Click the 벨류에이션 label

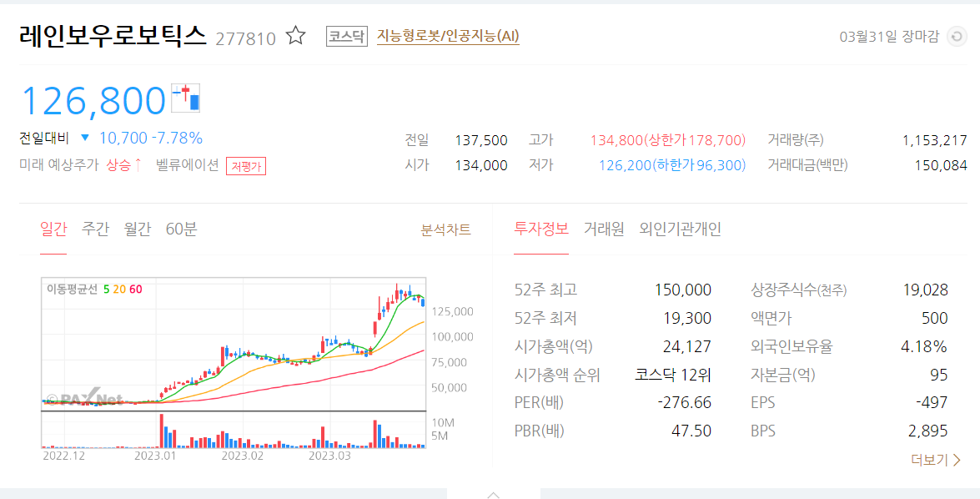(x=187, y=165)
